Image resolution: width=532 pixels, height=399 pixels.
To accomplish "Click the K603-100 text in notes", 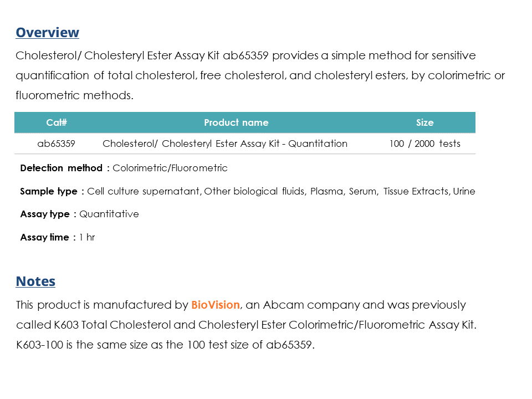I will tap(40, 345).
